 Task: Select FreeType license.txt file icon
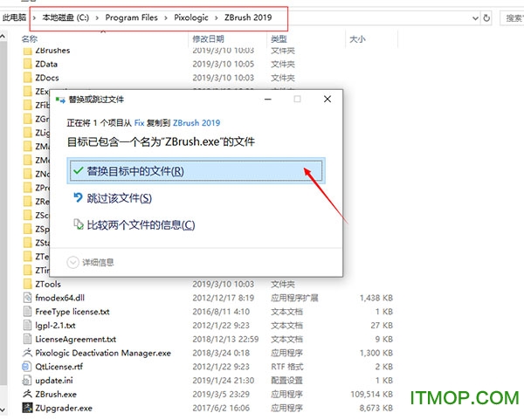(x=27, y=312)
